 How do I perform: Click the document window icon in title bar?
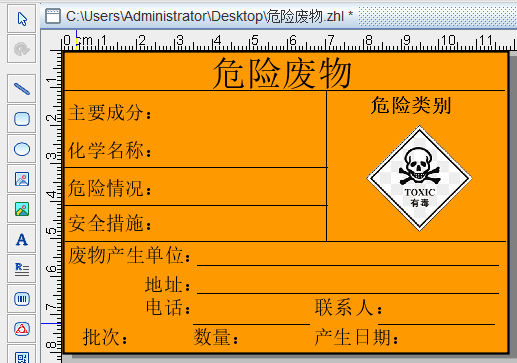[x=53, y=16]
